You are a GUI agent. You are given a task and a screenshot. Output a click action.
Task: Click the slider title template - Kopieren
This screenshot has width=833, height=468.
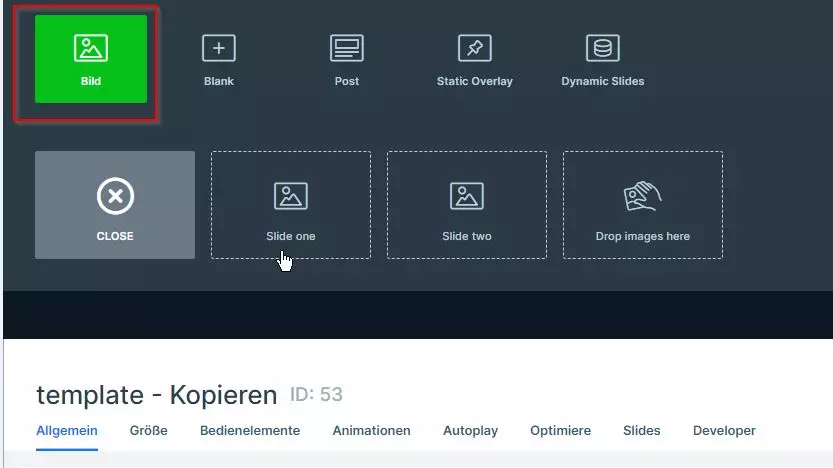coord(156,395)
